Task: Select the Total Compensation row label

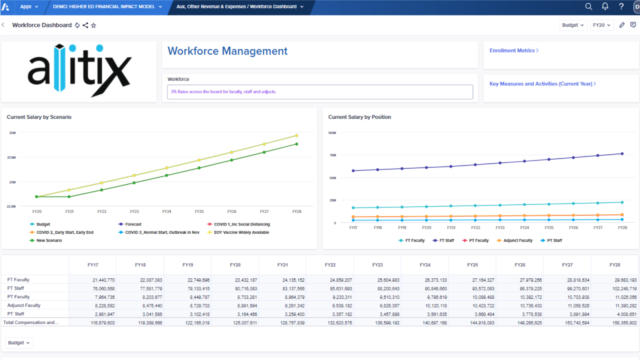Action: 30,322
